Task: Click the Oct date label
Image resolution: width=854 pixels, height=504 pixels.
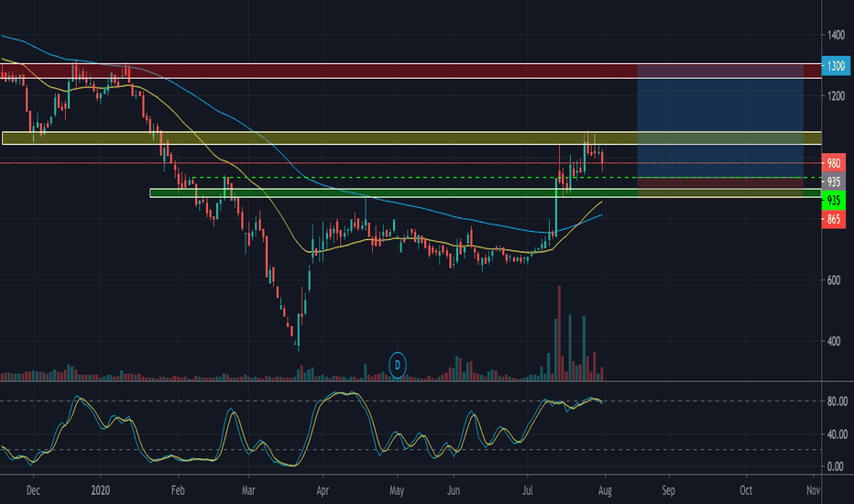Action: pos(746,490)
